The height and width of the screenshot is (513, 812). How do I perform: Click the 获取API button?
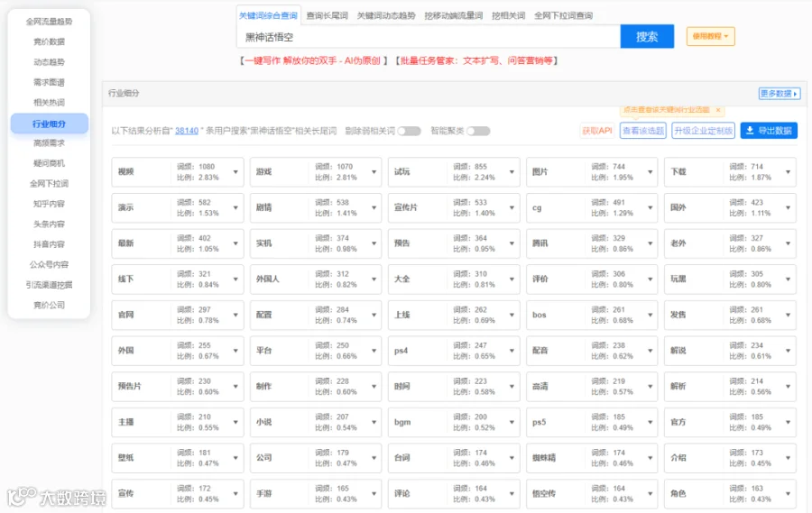[597, 131]
